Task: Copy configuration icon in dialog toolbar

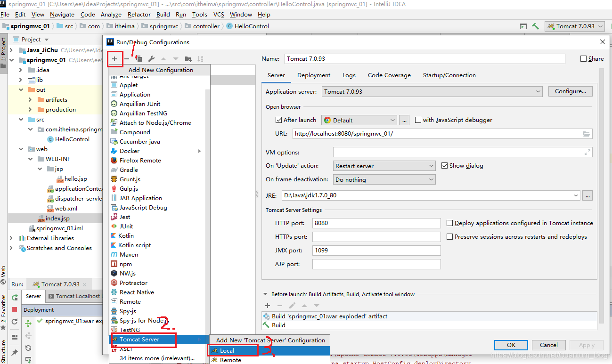Action: pos(139,59)
